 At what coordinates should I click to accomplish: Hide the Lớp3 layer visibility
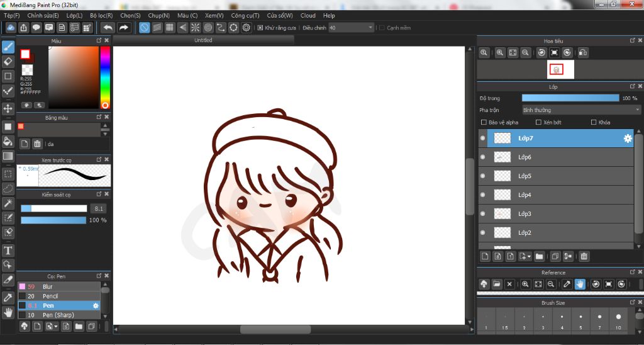tap(482, 214)
